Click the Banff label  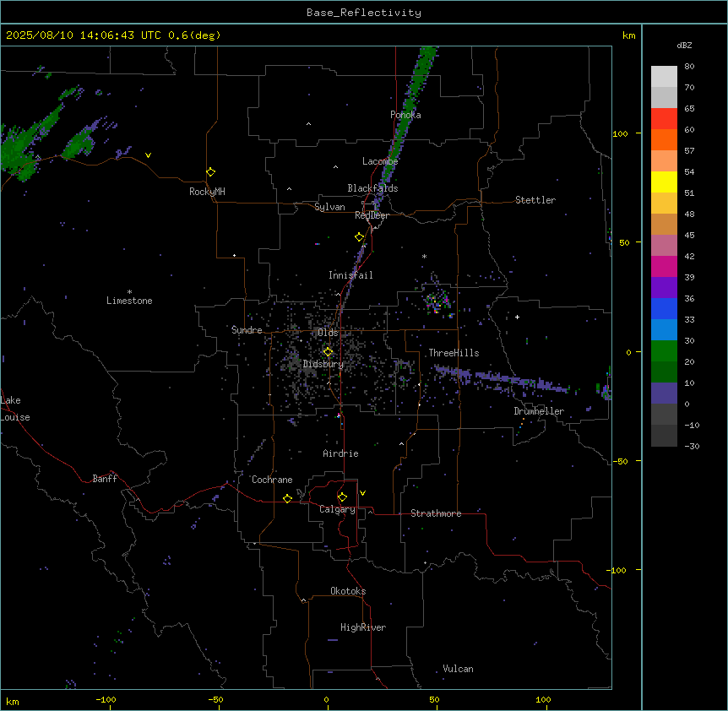(105, 479)
